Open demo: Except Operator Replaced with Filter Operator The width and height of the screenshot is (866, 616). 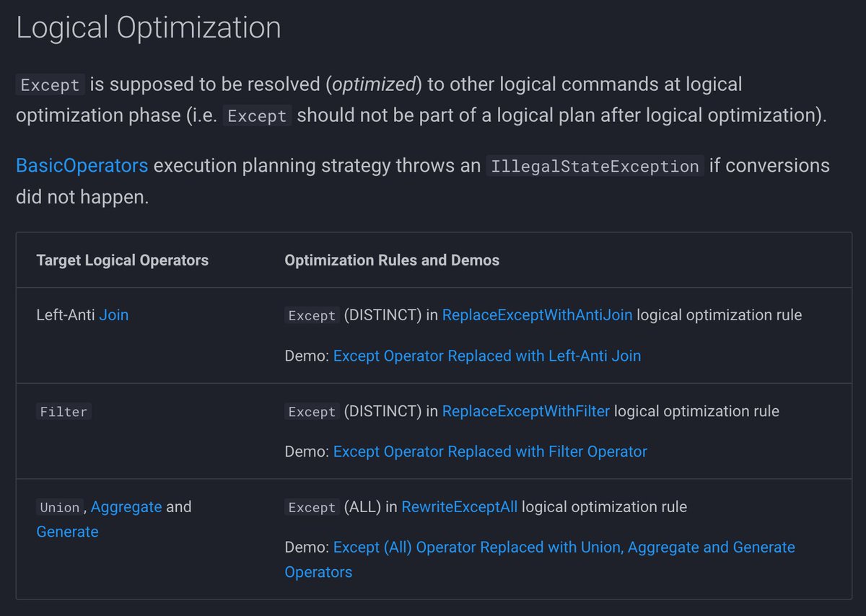(490, 452)
